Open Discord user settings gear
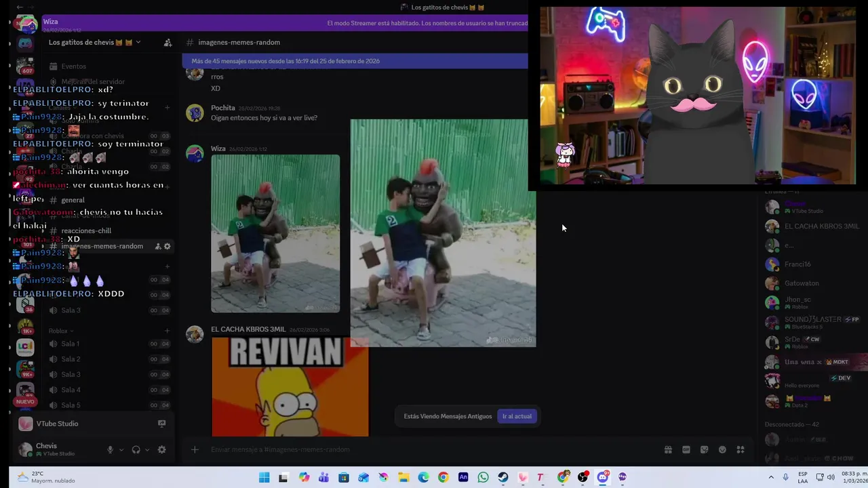The width and height of the screenshot is (868, 488). pos(161,449)
